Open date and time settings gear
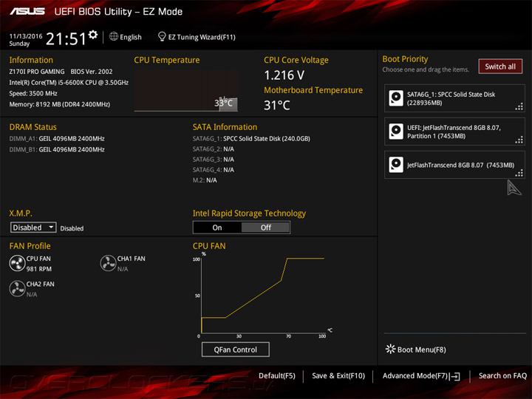The image size is (532, 399). (x=92, y=35)
